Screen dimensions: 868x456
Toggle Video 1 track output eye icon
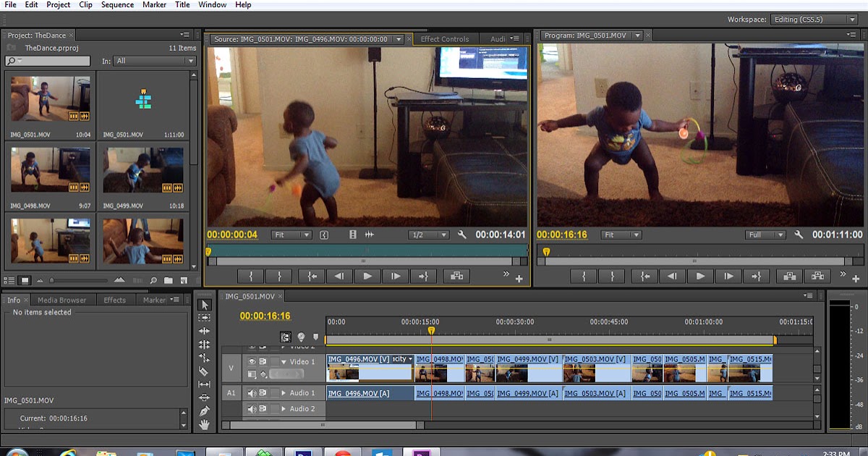pyautogui.click(x=252, y=361)
